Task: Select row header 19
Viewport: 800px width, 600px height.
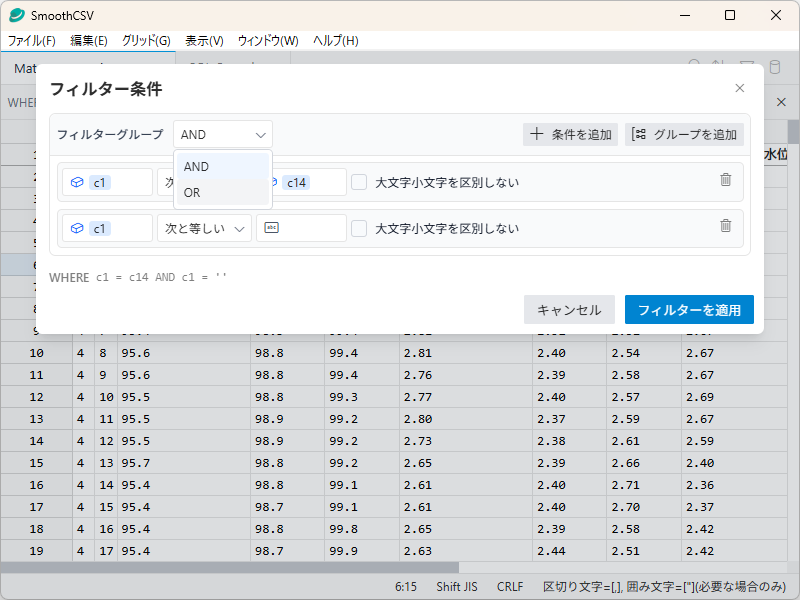Action: 36,551
